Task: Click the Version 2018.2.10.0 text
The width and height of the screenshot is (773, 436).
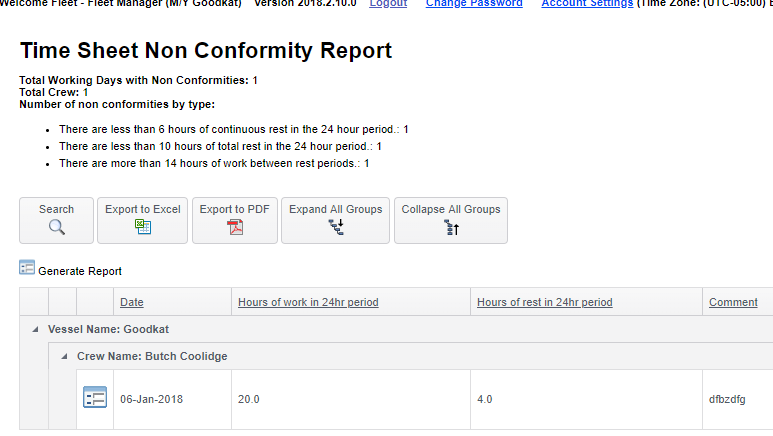Action: coord(305,3)
